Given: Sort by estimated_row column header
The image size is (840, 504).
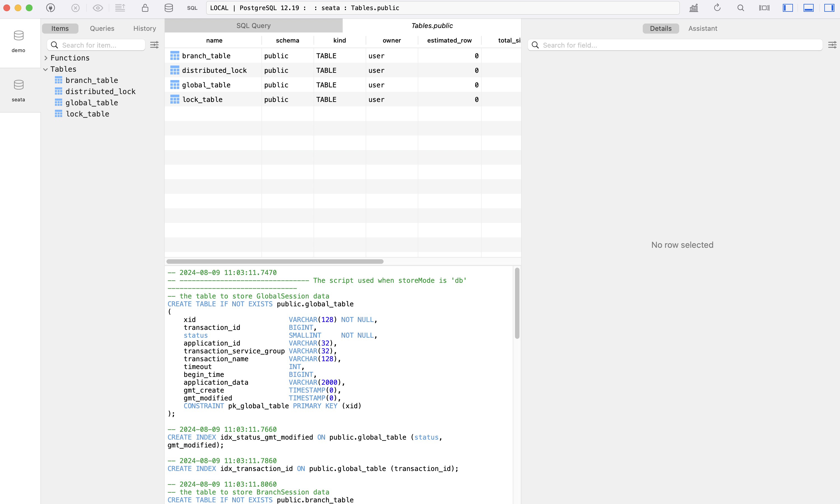Looking at the screenshot, I should (x=449, y=40).
